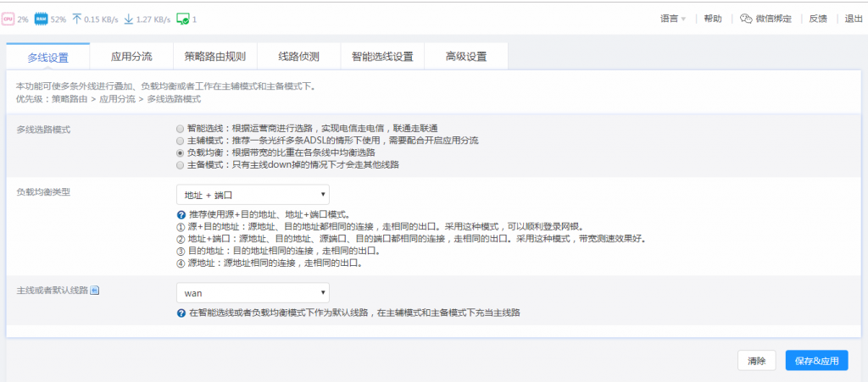
Task: Select the 主辅模式 radio option
Action: tap(179, 141)
